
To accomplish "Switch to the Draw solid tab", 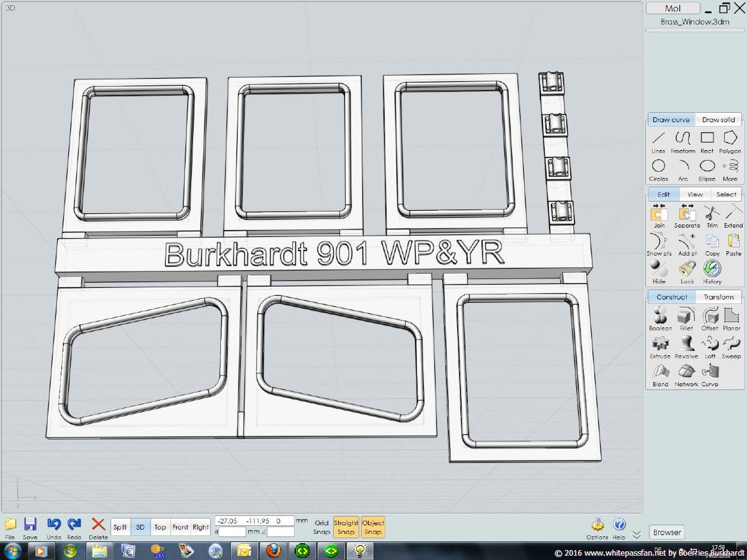I will (718, 120).
